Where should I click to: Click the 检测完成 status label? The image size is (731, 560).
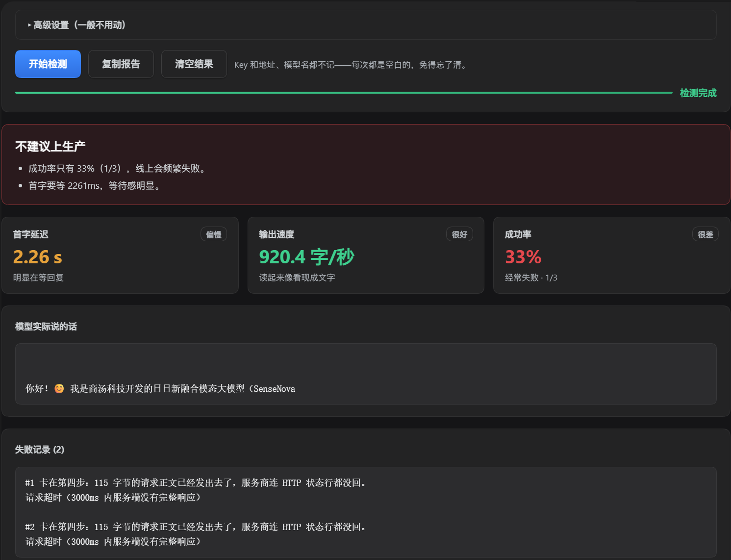pos(698,93)
